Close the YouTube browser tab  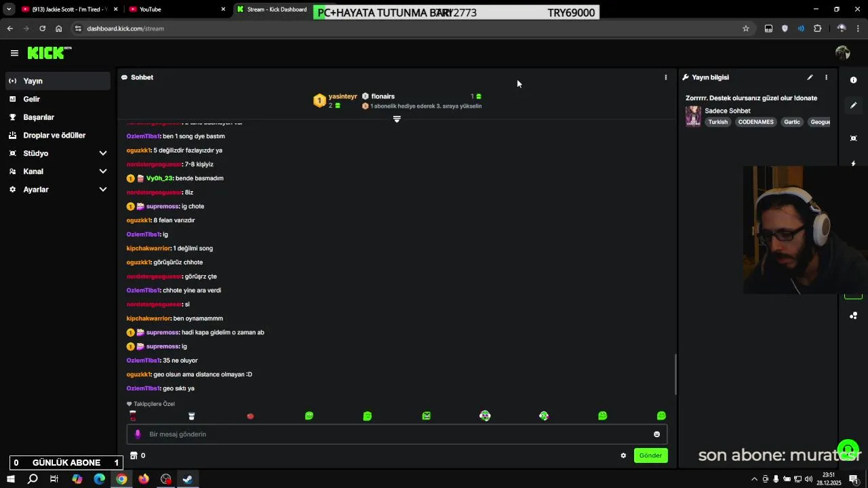(x=223, y=9)
